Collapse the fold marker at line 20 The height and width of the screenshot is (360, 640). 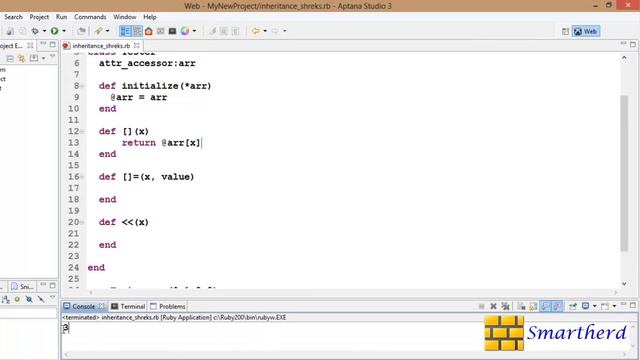(x=82, y=222)
